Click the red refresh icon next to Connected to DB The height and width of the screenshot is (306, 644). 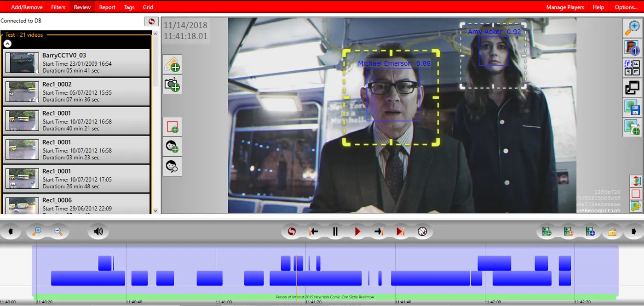(x=151, y=22)
